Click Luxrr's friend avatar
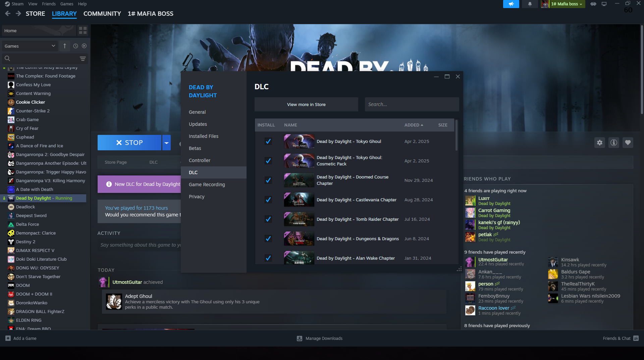This screenshot has width=644, height=360. (x=470, y=201)
